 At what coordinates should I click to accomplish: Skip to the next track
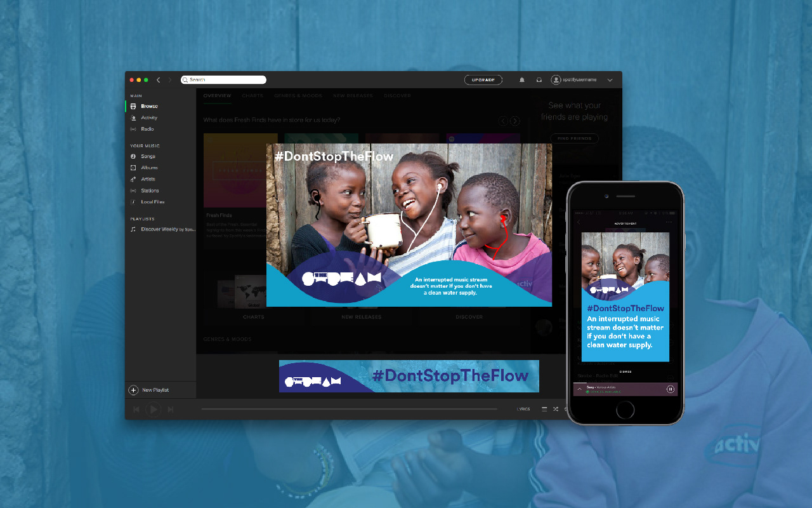tap(171, 410)
